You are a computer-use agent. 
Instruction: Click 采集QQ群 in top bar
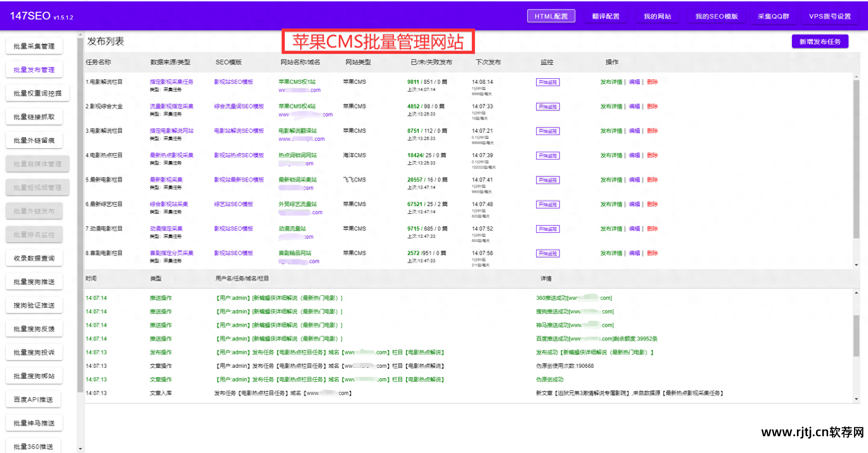pos(773,15)
